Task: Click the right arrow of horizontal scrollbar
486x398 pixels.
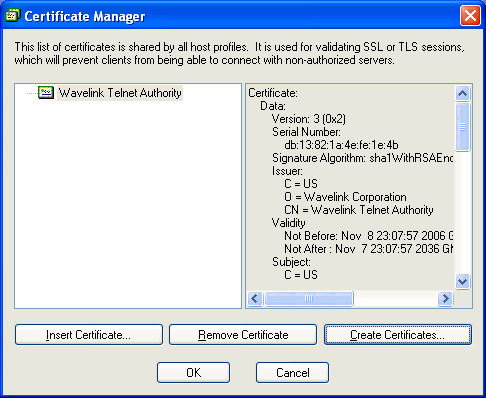Action: pyautogui.click(x=445, y=298)
